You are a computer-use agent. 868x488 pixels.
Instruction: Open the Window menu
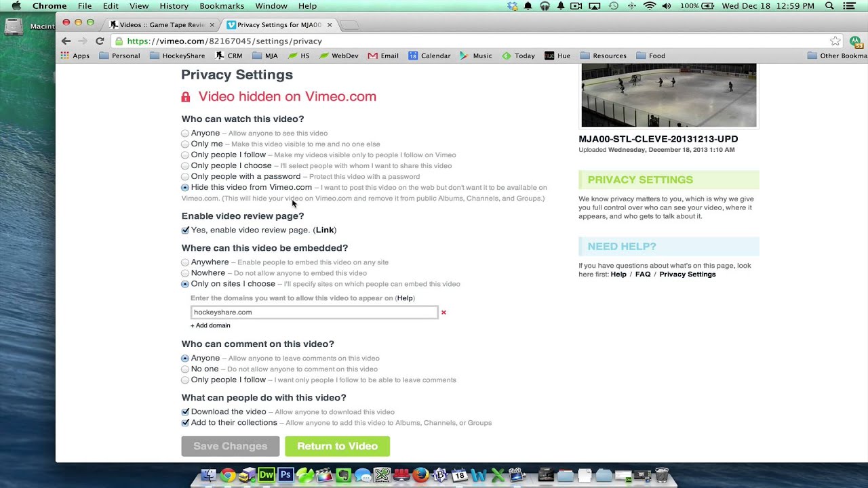click(271, 6)
